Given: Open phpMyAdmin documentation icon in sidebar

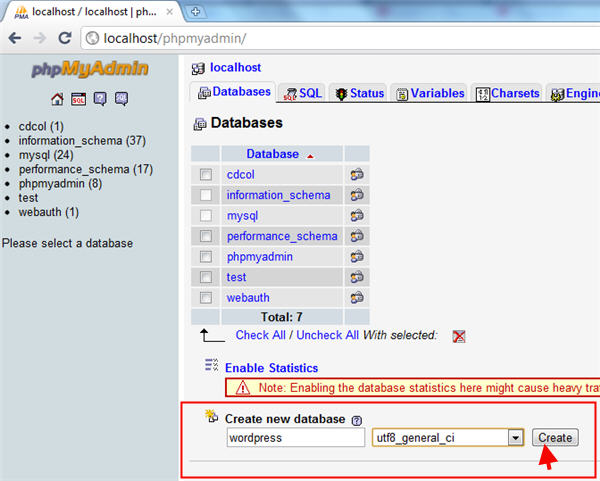Looking at the screenshot, I should 100,99.
